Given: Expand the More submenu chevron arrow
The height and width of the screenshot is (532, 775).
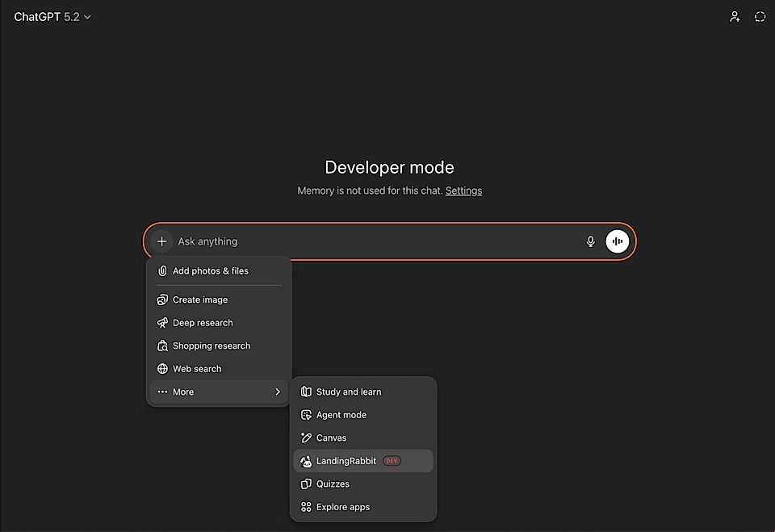Looking at the screenshot, I should (278, 392).
